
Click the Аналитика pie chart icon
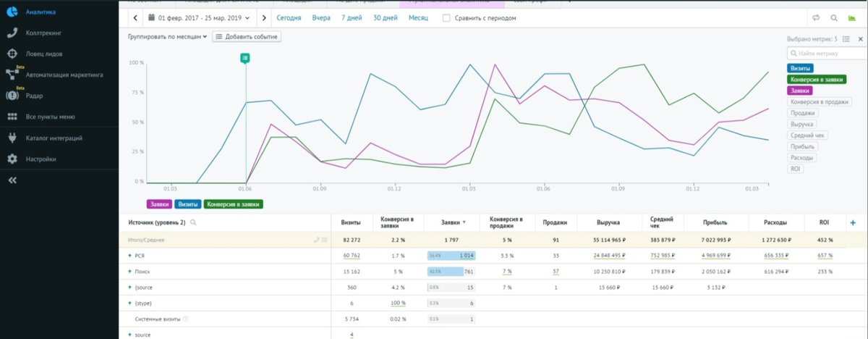12,12
